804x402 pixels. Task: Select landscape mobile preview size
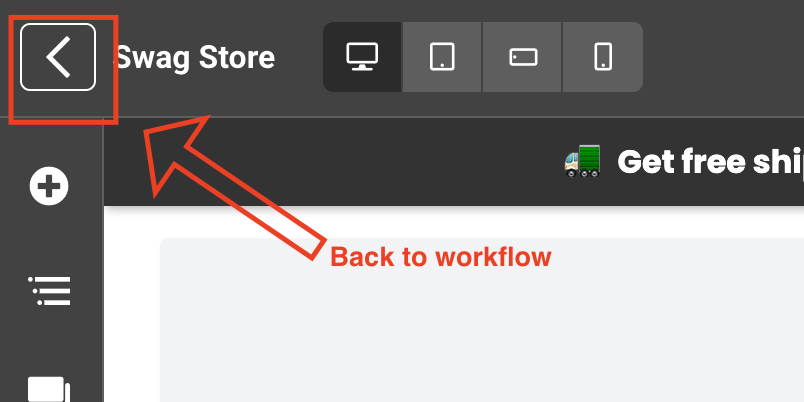[x=522, y=57]
